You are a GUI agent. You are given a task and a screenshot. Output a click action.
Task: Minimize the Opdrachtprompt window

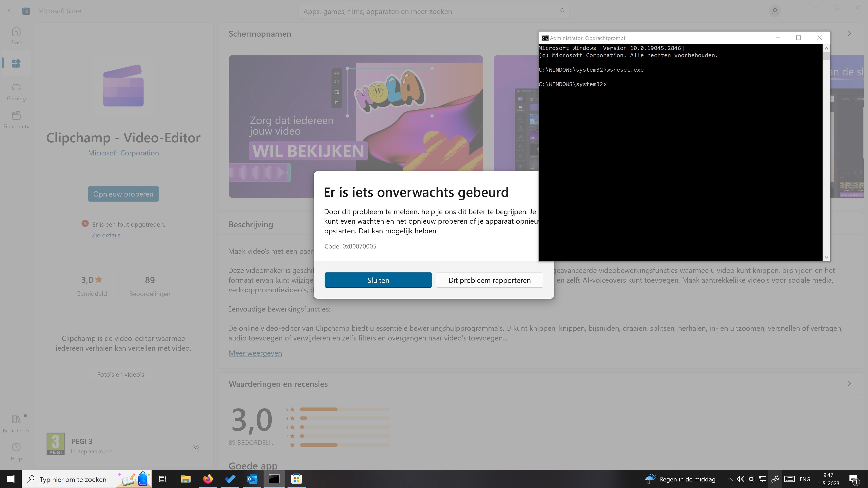(778, 38)
